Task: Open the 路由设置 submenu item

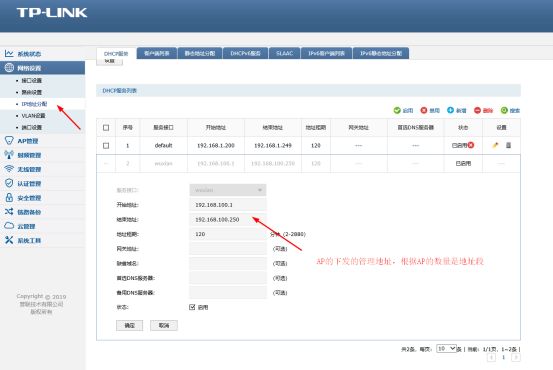Action: [32, 92]
